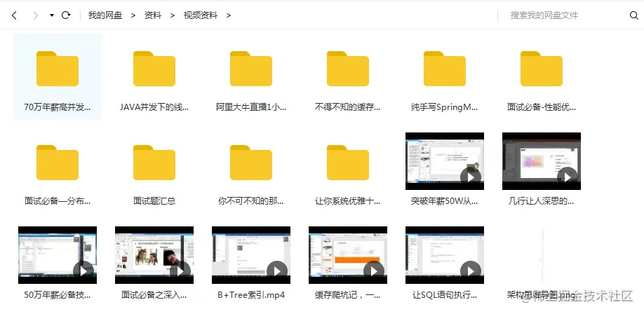Click the 面试必备—分布 folder name

(x=58, y=201)
